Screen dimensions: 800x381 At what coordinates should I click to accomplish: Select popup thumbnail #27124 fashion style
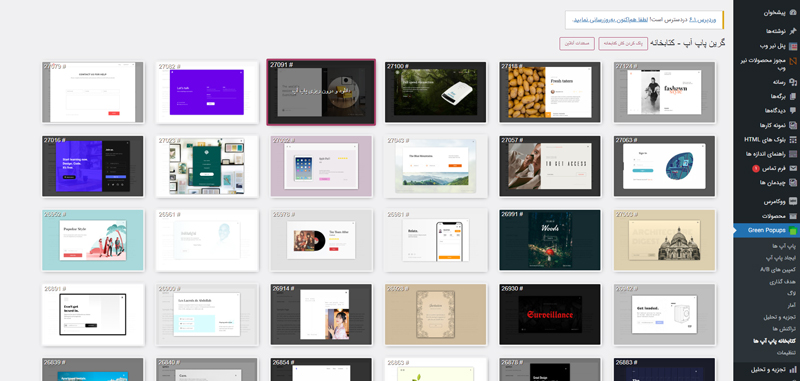coord(664,92)
